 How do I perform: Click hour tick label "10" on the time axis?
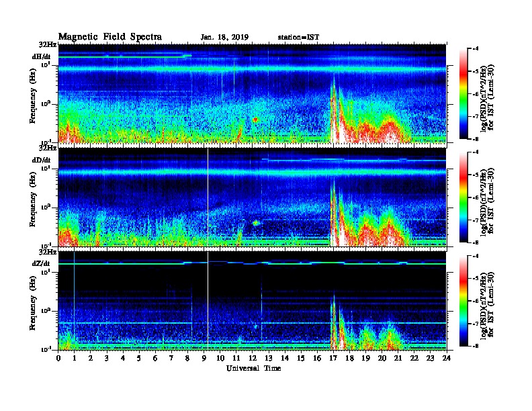[x=220, y=359]
